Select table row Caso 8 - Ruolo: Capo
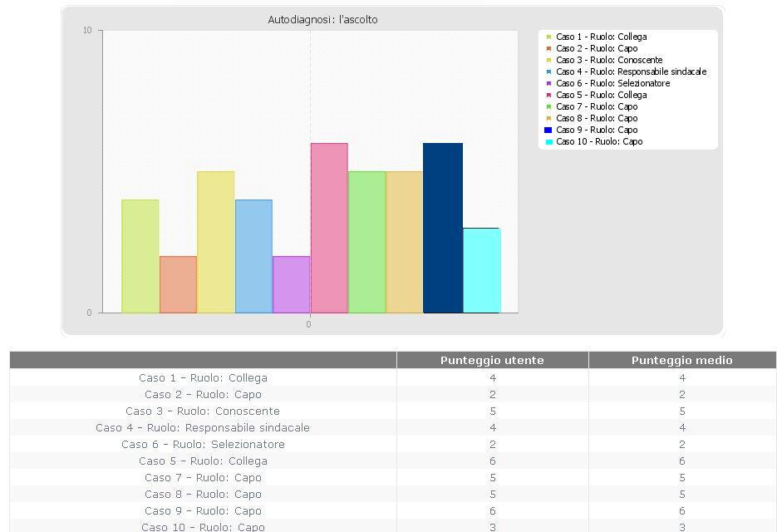Image resolution: width=777 pixels, height=532 pixels. (392, 495)
